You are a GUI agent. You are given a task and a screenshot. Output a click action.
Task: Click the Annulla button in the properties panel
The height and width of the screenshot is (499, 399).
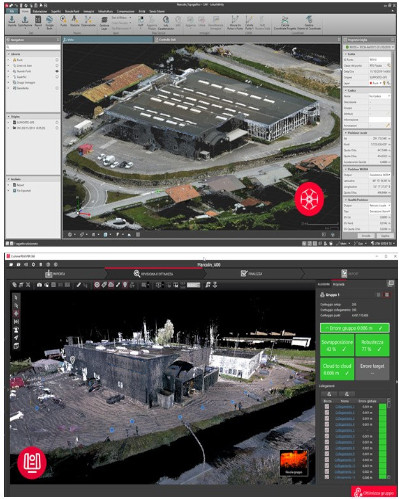point(366,236)
